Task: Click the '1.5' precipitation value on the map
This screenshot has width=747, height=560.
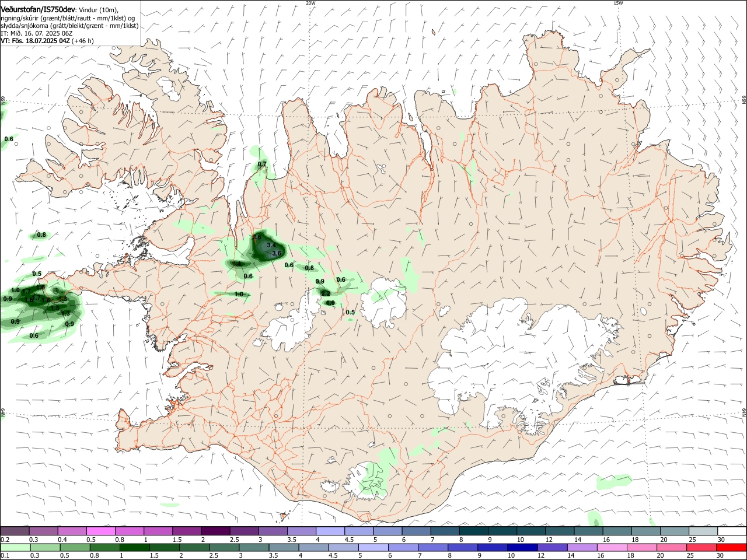Action: 55,307
